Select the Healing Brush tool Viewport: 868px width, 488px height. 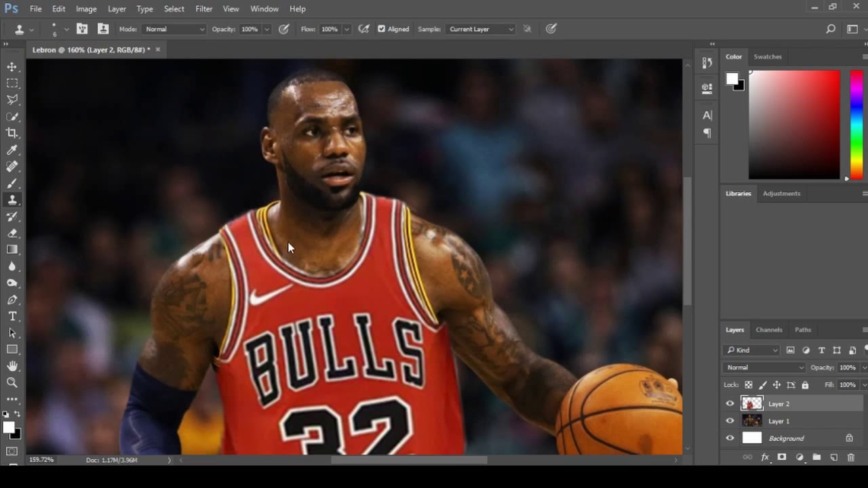12,166
